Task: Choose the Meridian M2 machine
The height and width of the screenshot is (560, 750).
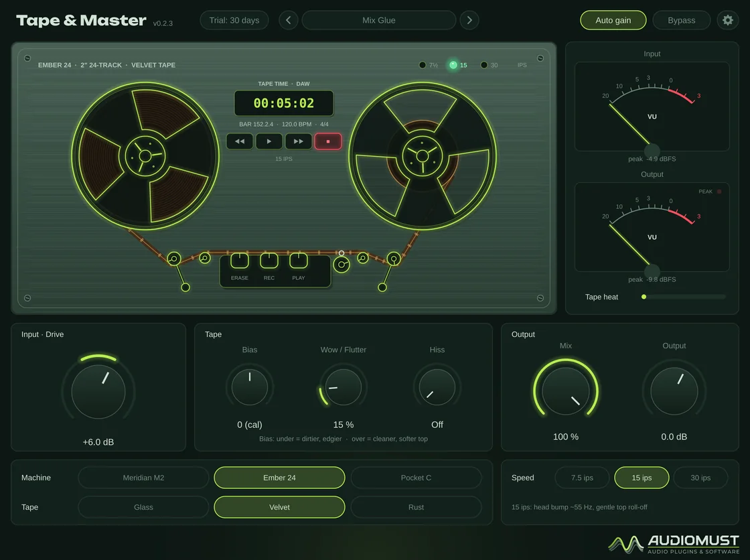Action: [143, 478]
